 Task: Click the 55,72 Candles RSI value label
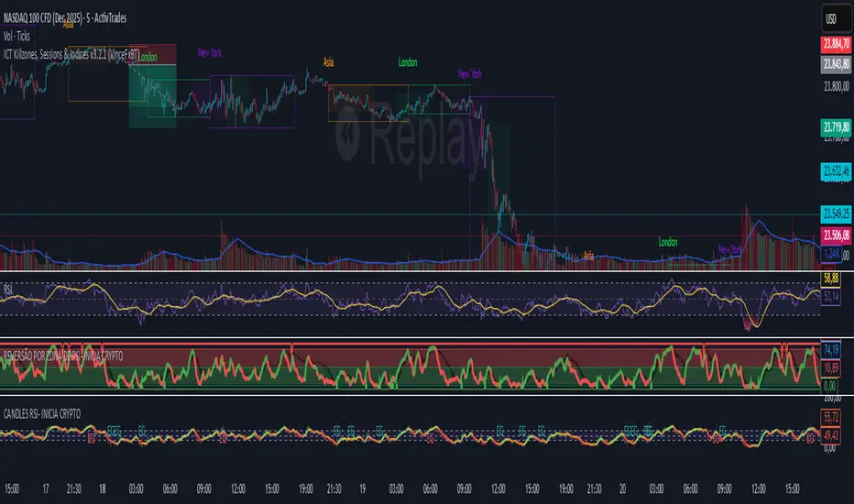tap(830, 417)
